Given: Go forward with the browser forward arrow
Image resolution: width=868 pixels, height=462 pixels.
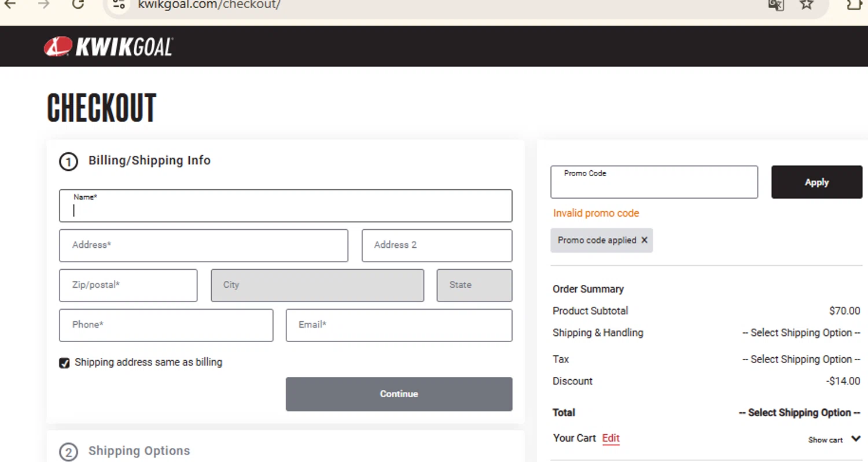Looking at the screenshot, I should [43, 5].
